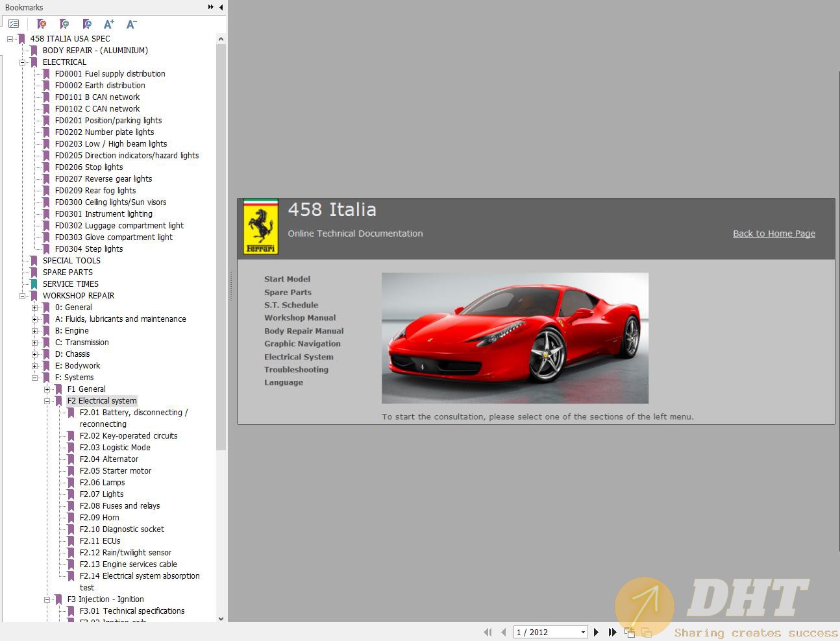Select the SERVICE TIMES bookmark

coord(71,284)
